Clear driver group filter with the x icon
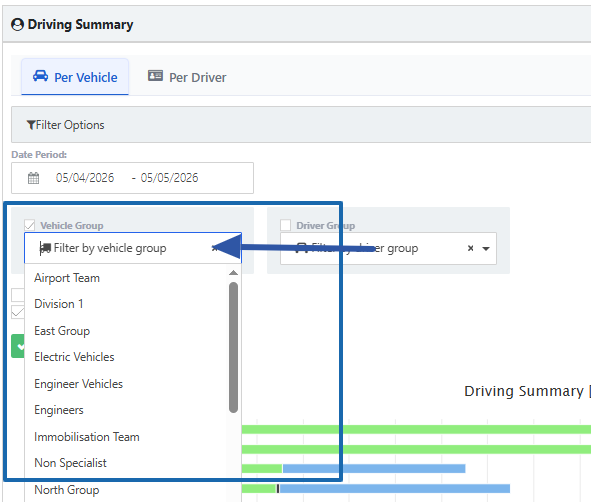Viewport: 591px width, 502px height. point(470,248)
